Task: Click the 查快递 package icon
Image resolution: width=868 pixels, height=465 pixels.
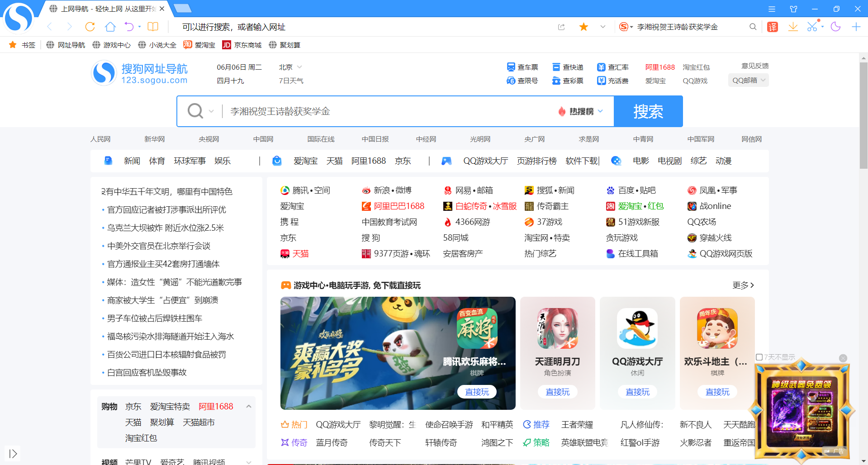Action: coord(556,67)
